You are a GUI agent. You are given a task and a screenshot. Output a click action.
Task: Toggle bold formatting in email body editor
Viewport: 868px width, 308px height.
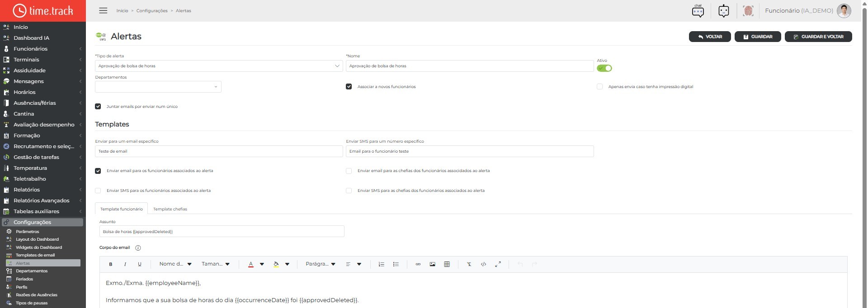click(x=111, y=264)
